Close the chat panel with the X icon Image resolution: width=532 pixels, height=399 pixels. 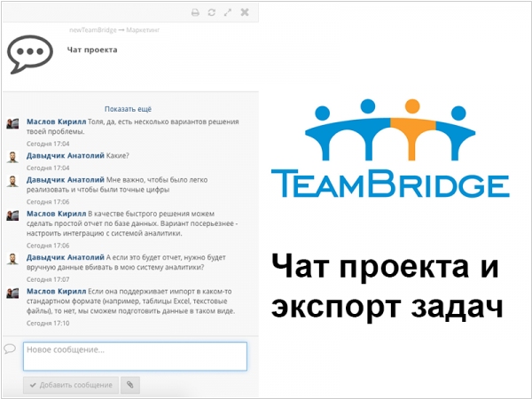pos(245,12)
